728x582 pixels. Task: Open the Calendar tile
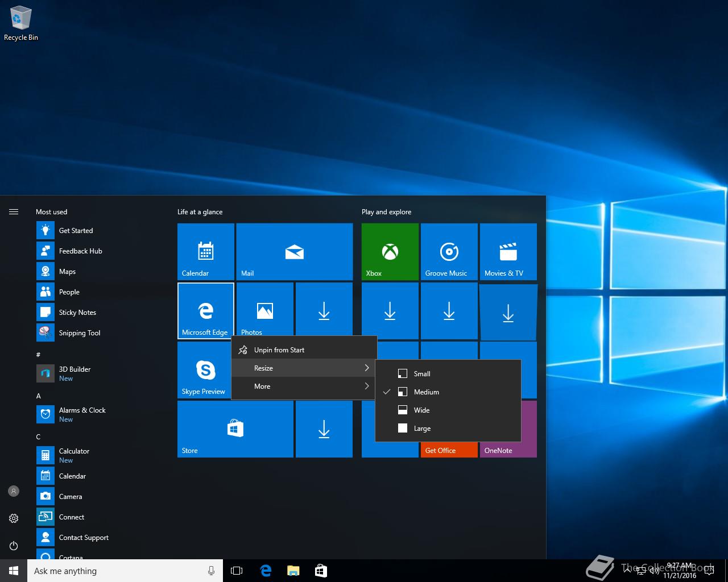(206, 251)
